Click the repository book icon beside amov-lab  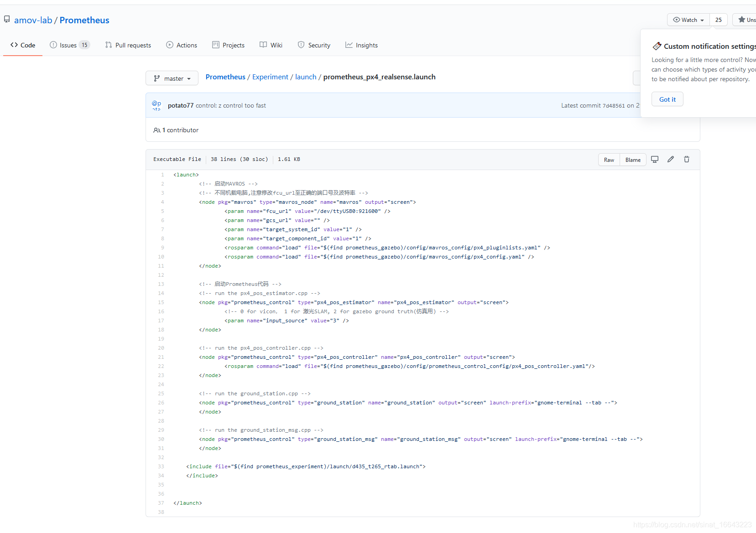[7, 20]
